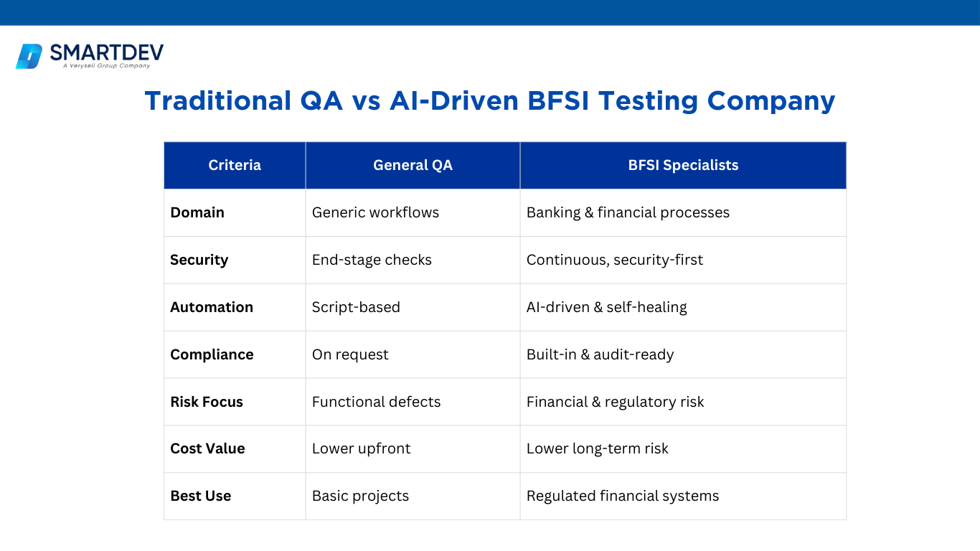Select the General QA column header
980x551 pixels.
pos(413,165)
